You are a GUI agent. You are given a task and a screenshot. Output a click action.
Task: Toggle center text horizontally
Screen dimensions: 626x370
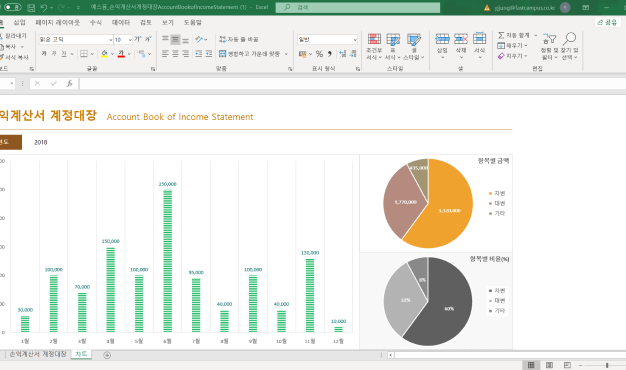(x=175, y=53)
